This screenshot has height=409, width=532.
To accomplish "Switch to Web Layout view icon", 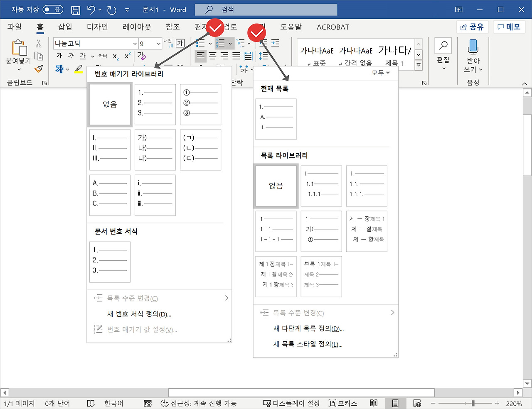I will click(417, 403).
